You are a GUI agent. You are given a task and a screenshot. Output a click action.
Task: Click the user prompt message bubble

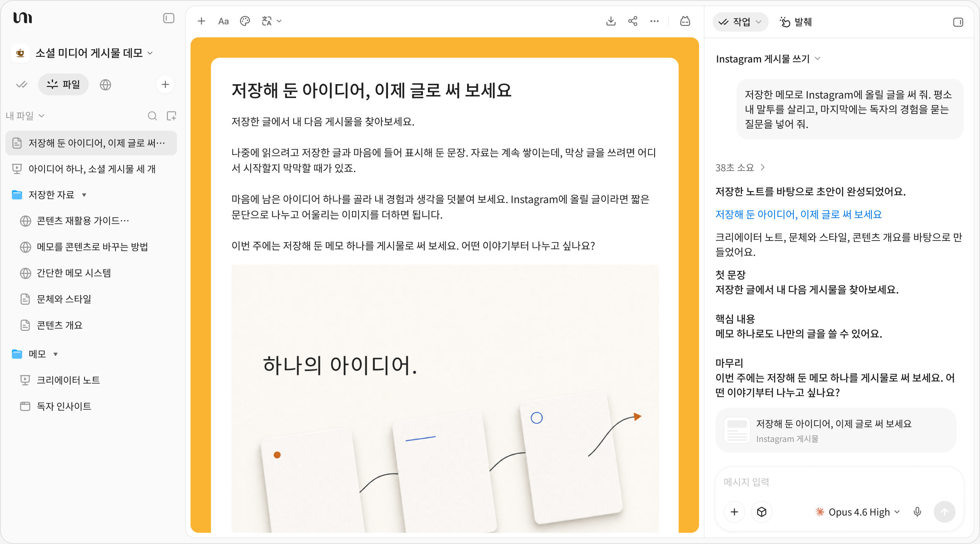click(x=850, y=109)
